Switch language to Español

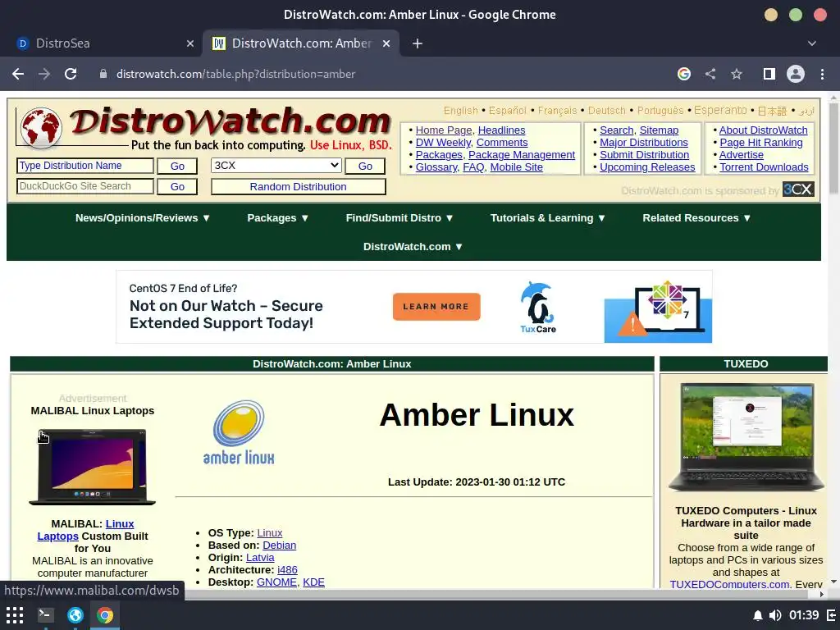pos(507,111)
